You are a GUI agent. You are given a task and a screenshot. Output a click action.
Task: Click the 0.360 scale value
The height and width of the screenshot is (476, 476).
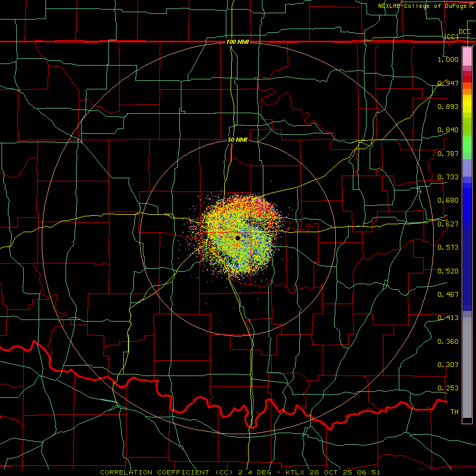(x=448, y=341)
